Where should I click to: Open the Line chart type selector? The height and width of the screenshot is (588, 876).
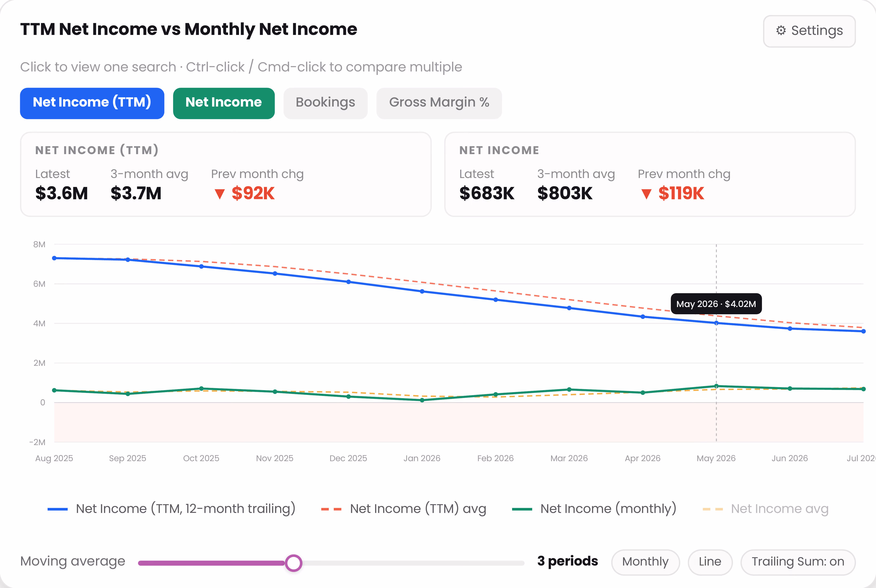click(710, 562)
